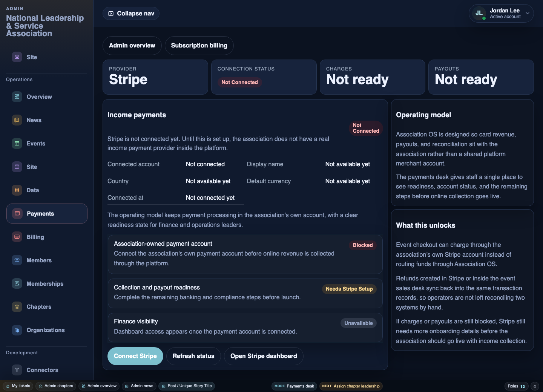
Task: Select the Overview grid icon in sidebar
Action: click(17, 96)
